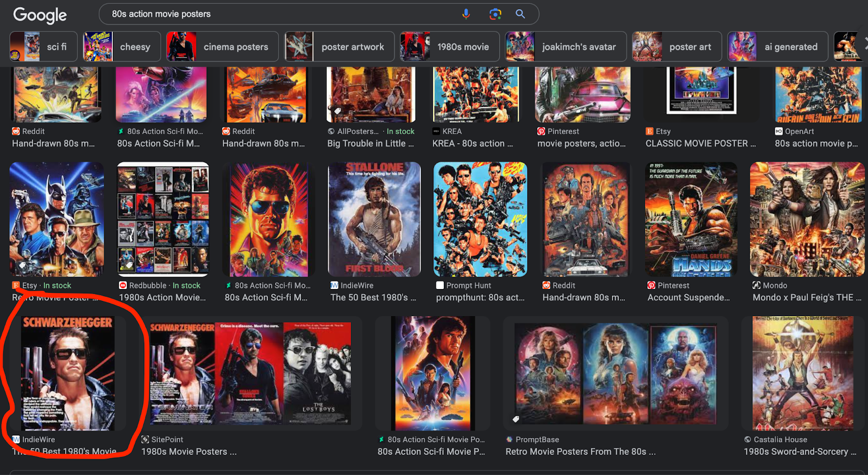Open the SitePoint three-poster thumbnail

click(x=250, y=374)
